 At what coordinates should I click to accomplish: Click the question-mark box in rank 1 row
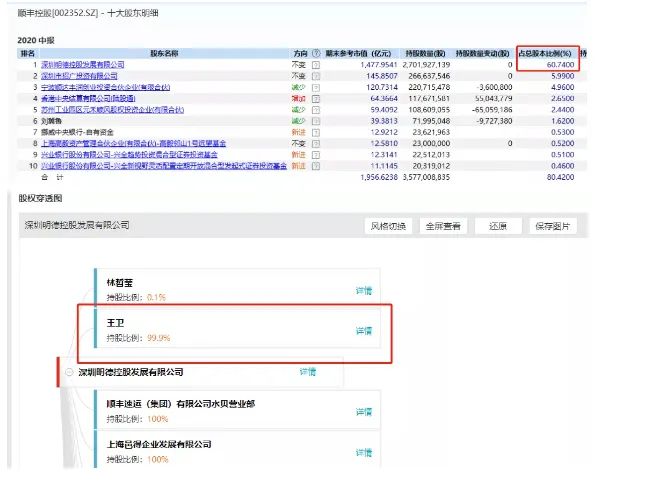316,65
